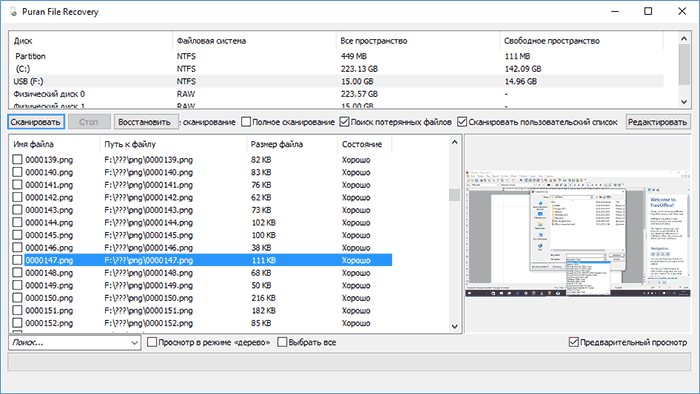Sort by Путь к файлу column header
The image size is (700, 394).
(173, 144)
